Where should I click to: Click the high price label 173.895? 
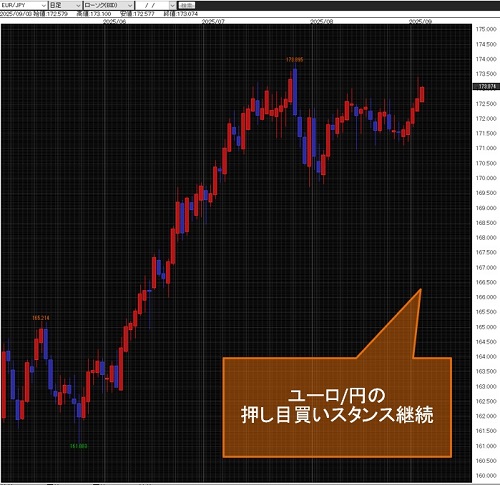[295, 60]
